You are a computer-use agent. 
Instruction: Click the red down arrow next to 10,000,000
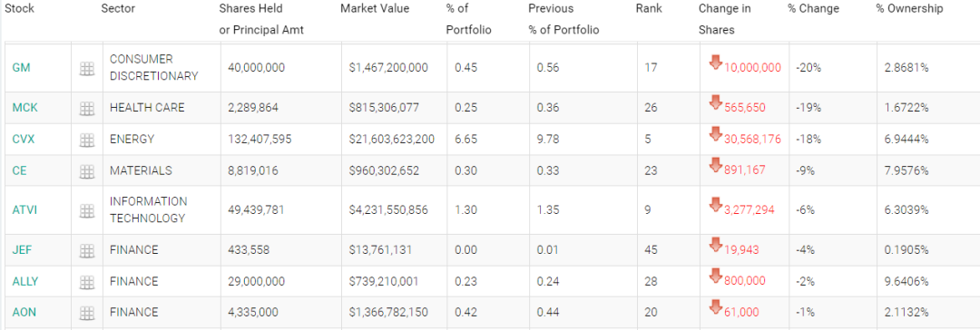pos(716,63)
